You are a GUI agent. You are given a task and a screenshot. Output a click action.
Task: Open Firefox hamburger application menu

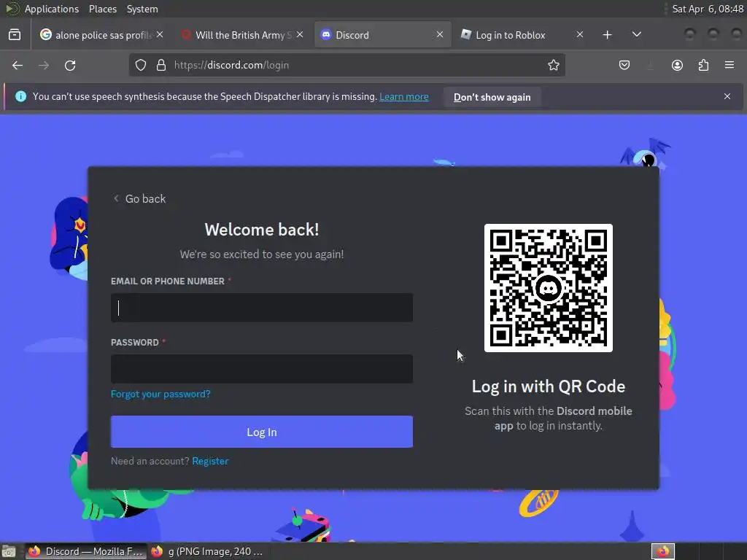[729, 65]
